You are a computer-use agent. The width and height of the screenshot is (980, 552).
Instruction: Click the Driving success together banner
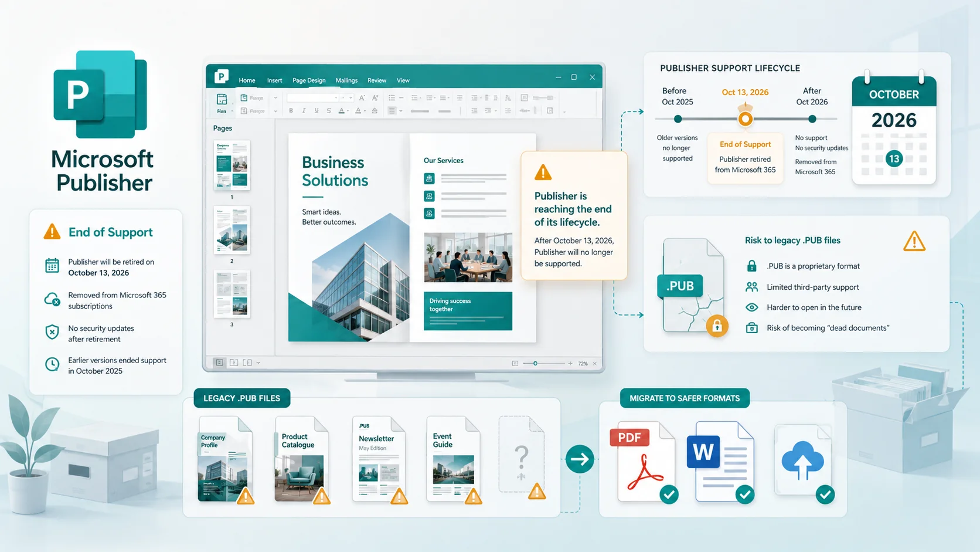click(468, 311)
